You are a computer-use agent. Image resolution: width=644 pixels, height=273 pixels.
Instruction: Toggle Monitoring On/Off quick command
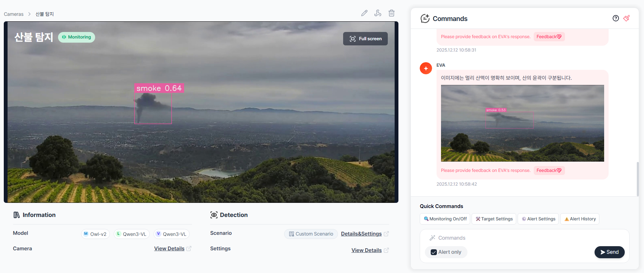click(x=445, y=219)
